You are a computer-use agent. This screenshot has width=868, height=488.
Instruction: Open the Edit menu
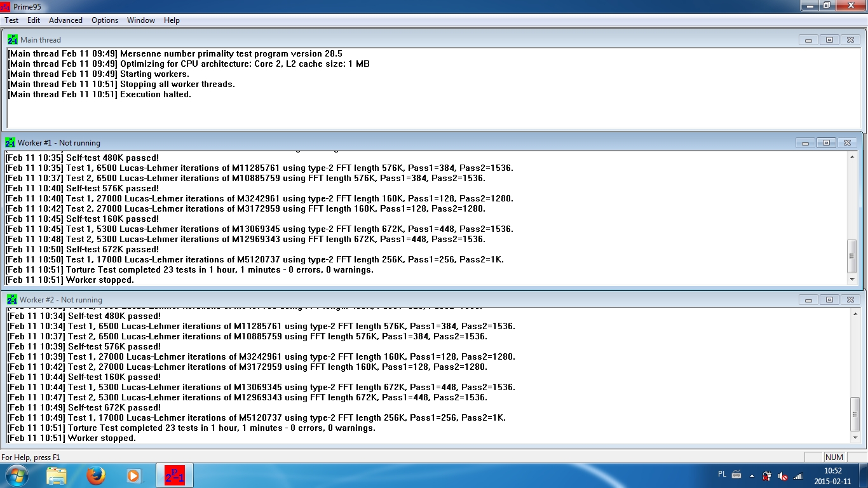pyautogui.click(x=34, y=20)
